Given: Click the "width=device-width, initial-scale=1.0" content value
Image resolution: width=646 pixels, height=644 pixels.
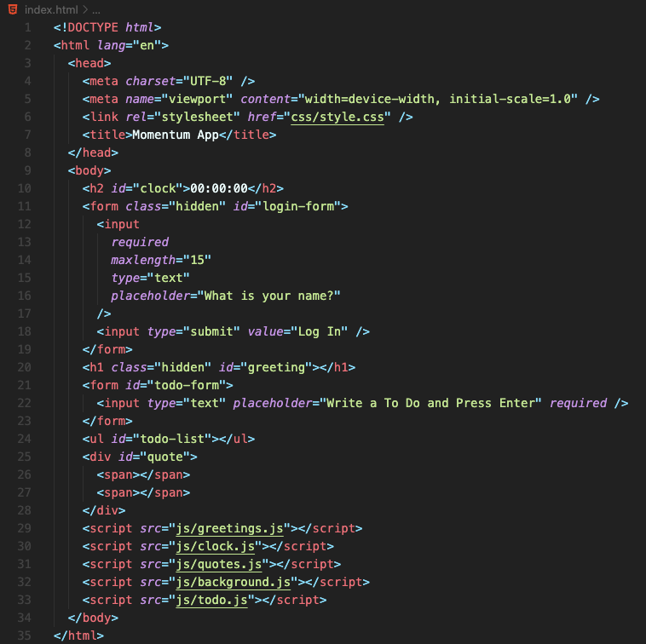Looking at the screenshot, I should (x=437, y=99).
